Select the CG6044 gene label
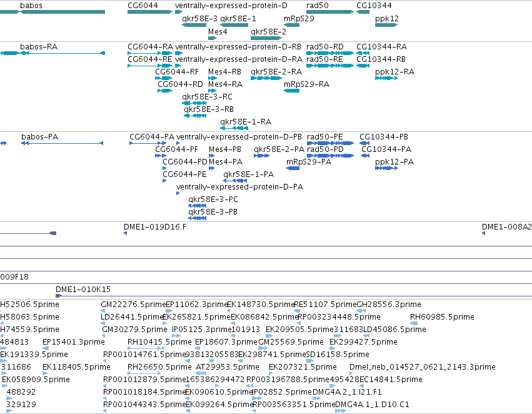The width and height of the screenshot is (532, 414). coord(143,6)
